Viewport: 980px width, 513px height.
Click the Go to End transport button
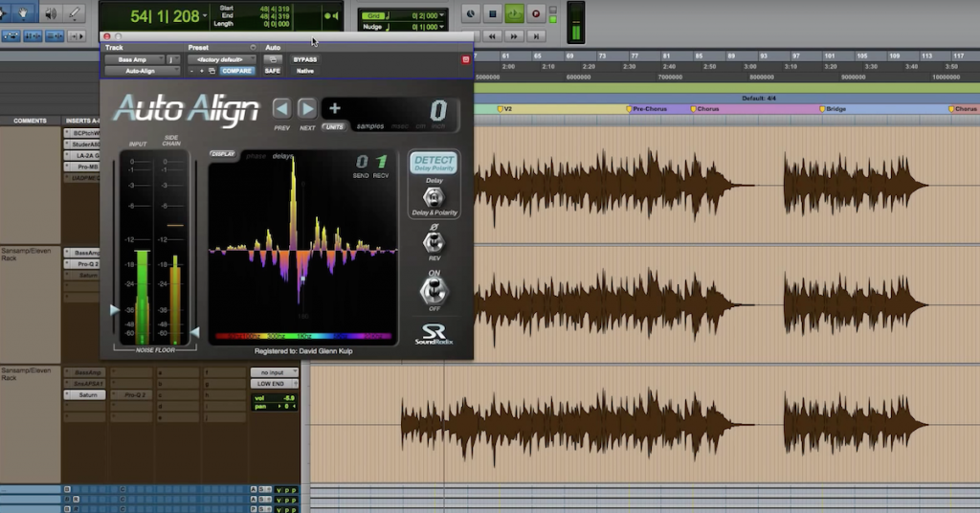(536, 36)
